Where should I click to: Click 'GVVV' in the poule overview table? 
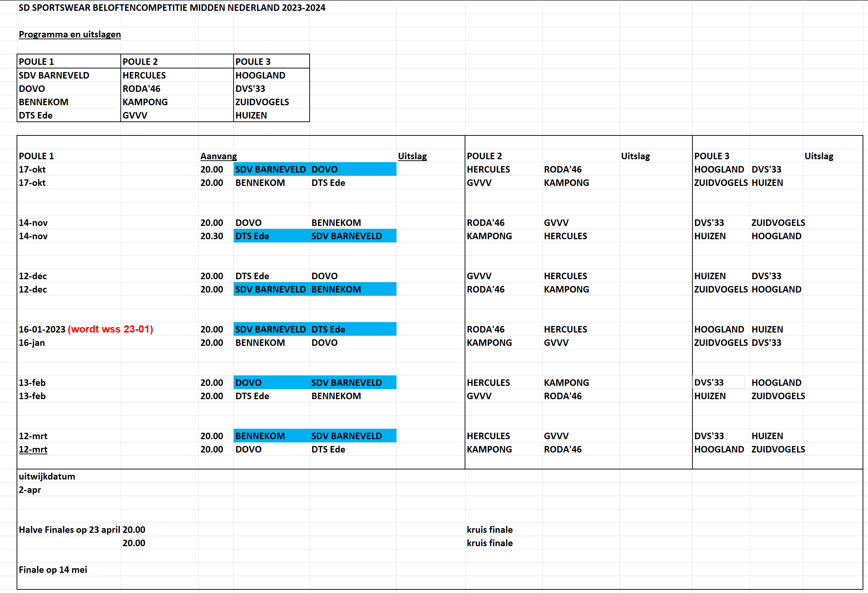coord(135,115)
